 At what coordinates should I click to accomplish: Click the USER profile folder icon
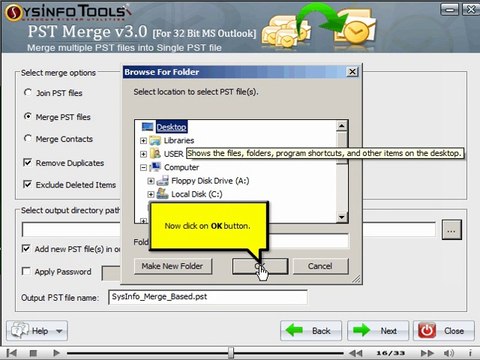(x=155, y=154)
